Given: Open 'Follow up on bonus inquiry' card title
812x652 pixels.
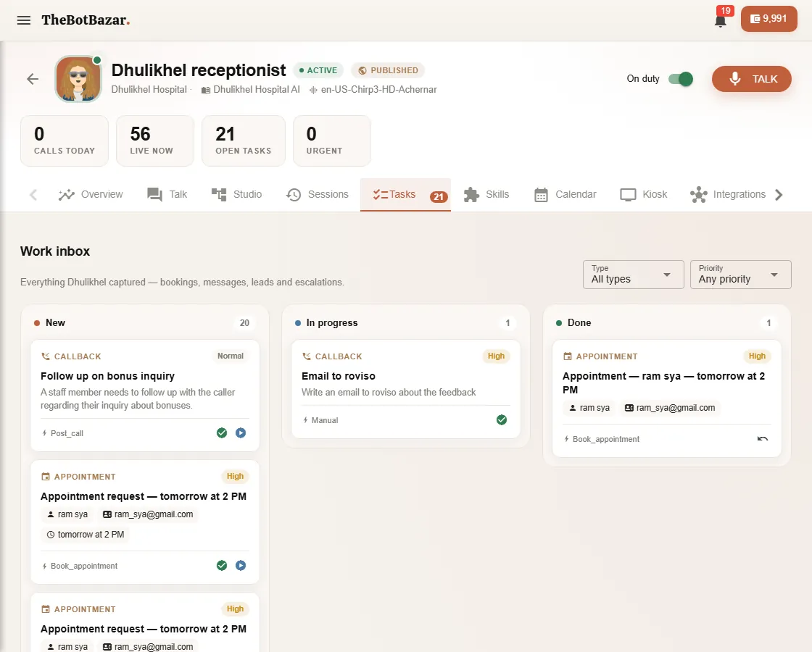Looking at the screenshot, I should pos(108,376).
